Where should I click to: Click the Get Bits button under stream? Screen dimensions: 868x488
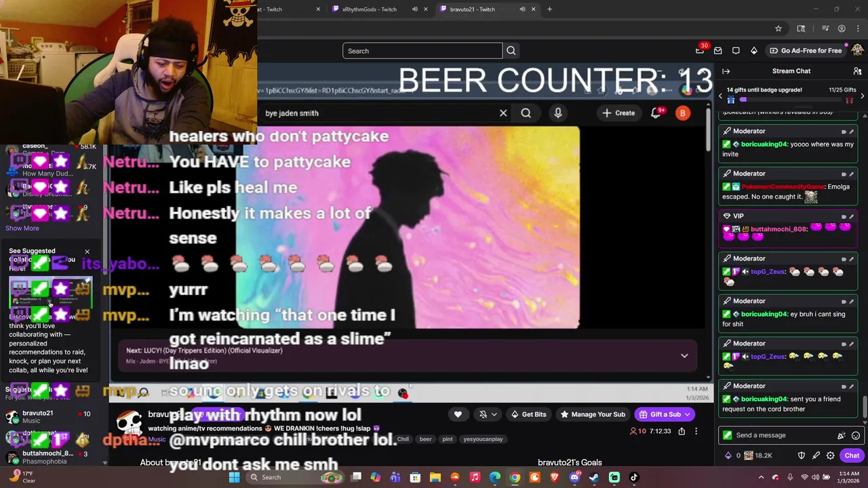[528, 414]
